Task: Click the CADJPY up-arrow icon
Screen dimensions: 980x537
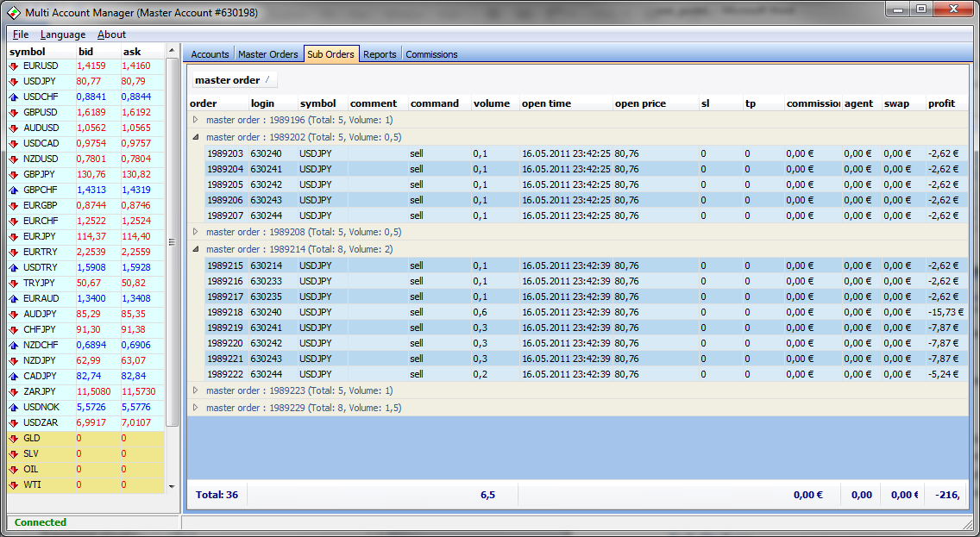Action: (14, 376)
